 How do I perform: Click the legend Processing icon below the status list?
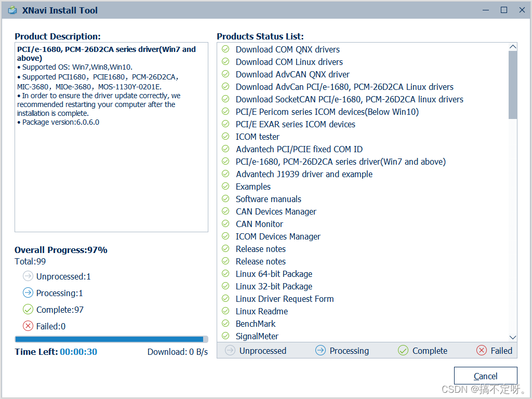point(320,350)
